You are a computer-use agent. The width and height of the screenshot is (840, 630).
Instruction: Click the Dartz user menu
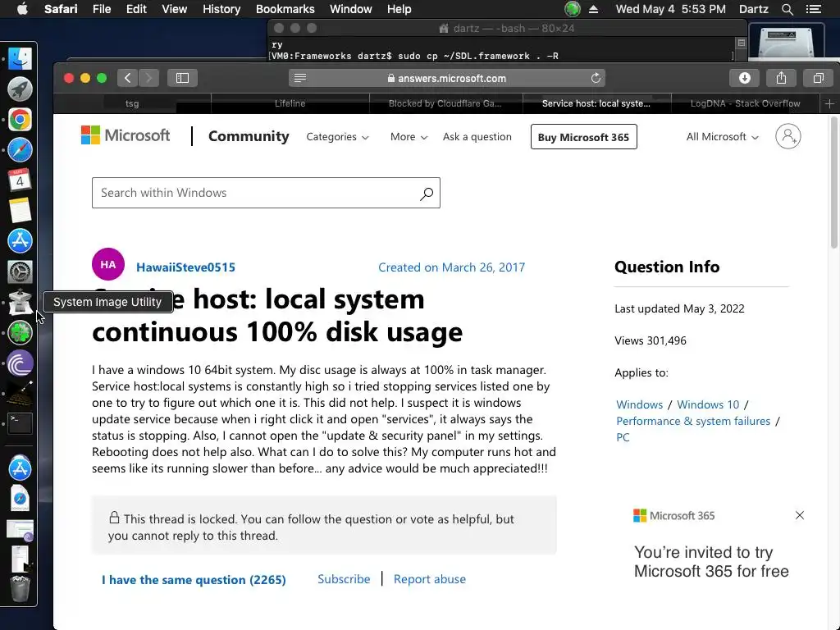[753, 9]
